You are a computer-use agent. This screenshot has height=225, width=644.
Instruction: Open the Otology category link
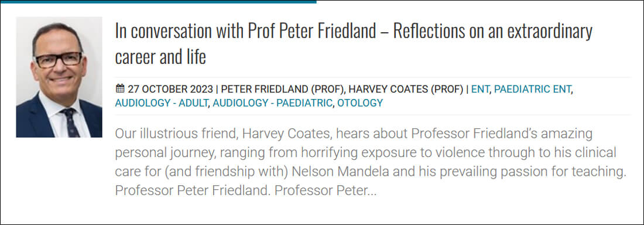[x=360, y=103]
